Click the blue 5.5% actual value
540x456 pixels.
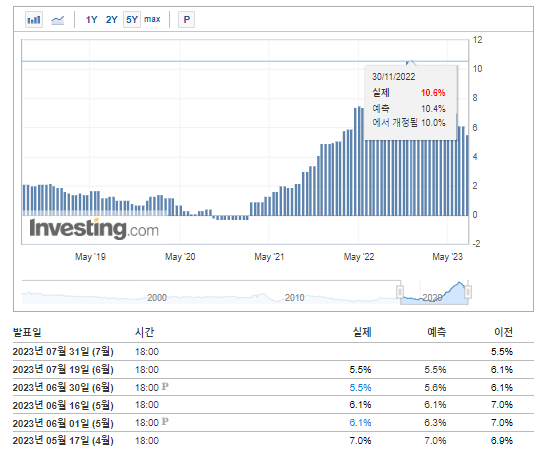(x=360, y=387)
